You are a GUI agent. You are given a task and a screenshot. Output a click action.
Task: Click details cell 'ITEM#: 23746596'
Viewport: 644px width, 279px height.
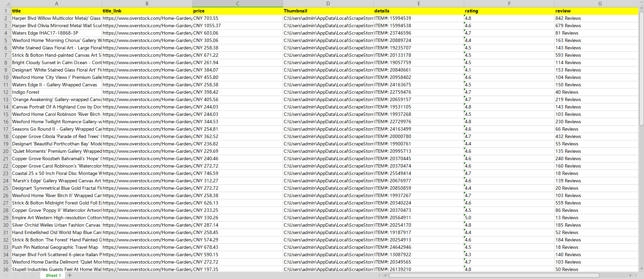point(419,33)
